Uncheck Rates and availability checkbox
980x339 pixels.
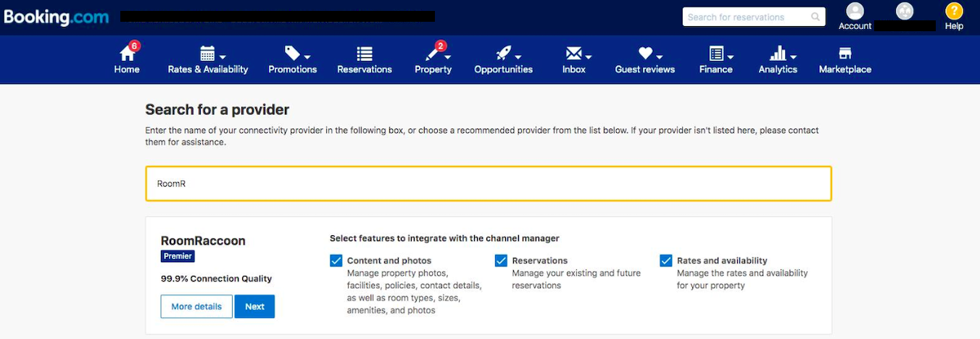click(x=666, y=261)
